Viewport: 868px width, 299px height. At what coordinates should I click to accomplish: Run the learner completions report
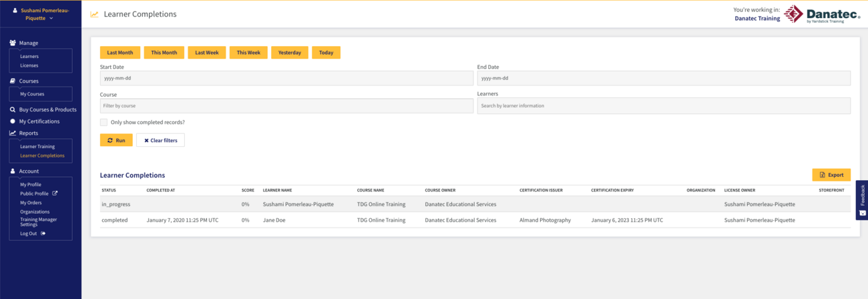coord(116,140)
